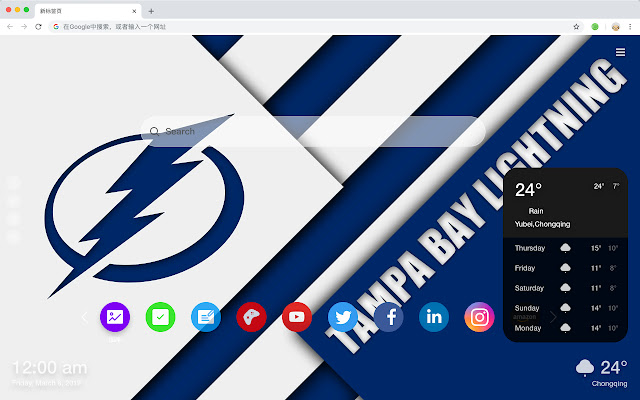Launch the Instagram shortcut
The image size is (640, 400).
pos(479,317)
